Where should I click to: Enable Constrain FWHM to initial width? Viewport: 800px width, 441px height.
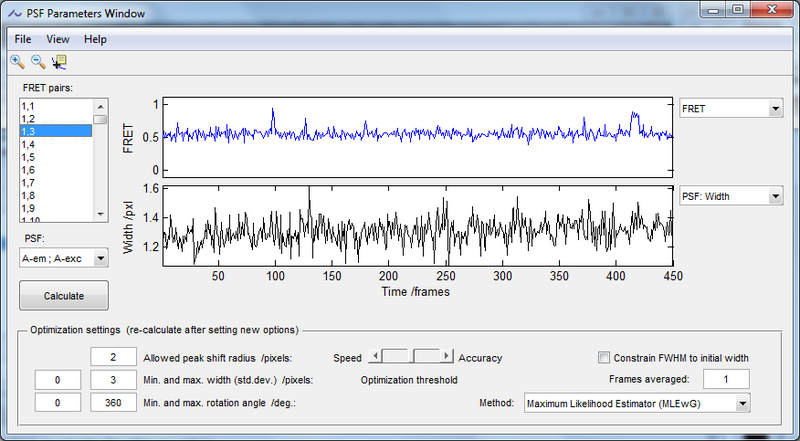(x=603, y=358)
